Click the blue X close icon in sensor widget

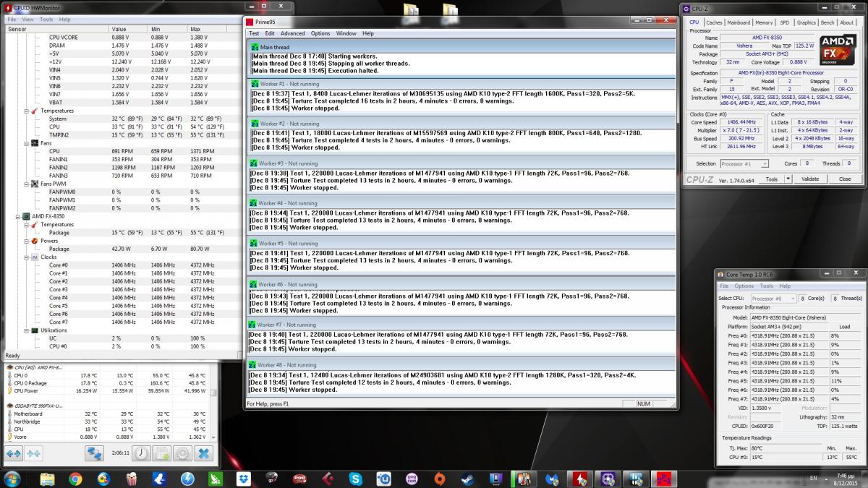(204, 453)
